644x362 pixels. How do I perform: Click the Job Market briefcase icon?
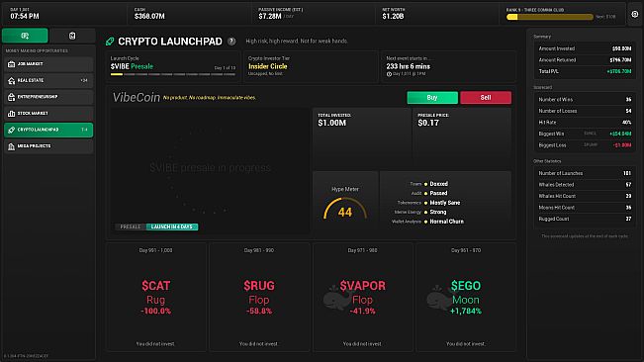click(12, 64)
